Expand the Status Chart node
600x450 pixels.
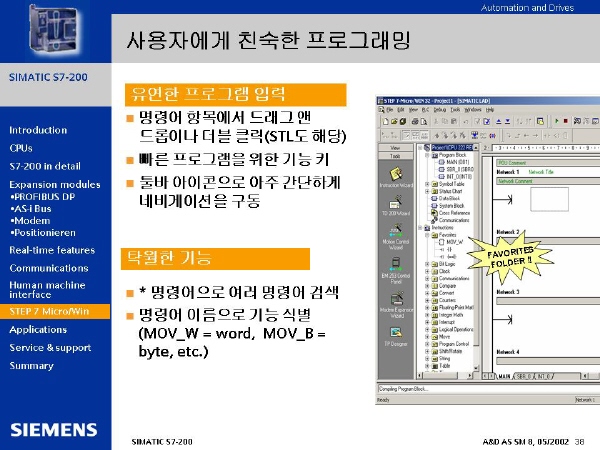[x=427, y=191]
